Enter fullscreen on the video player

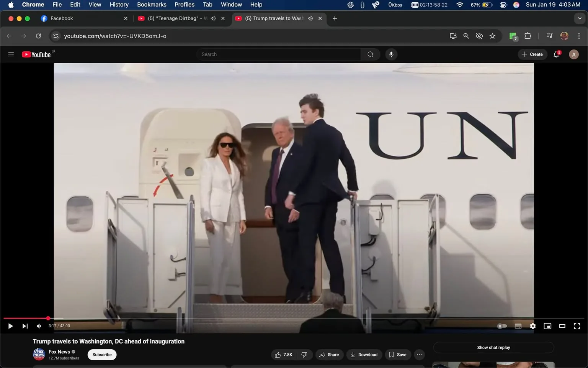tap(577, 326)
